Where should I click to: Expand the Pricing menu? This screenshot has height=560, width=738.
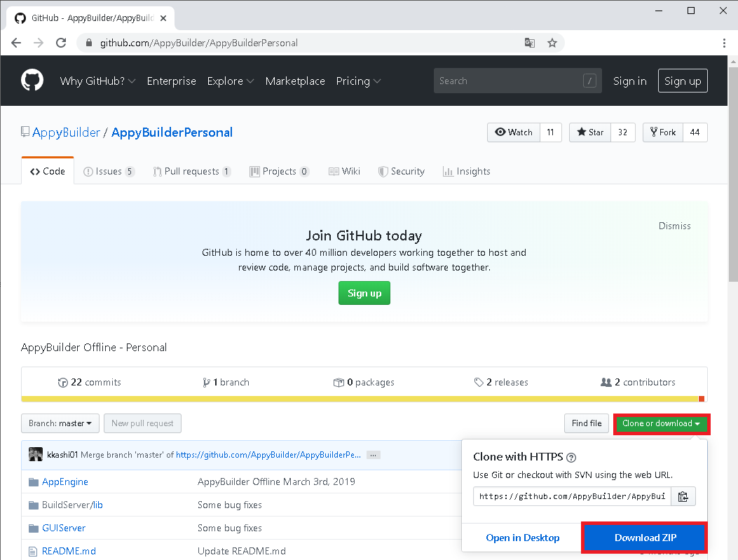[358, 81]
